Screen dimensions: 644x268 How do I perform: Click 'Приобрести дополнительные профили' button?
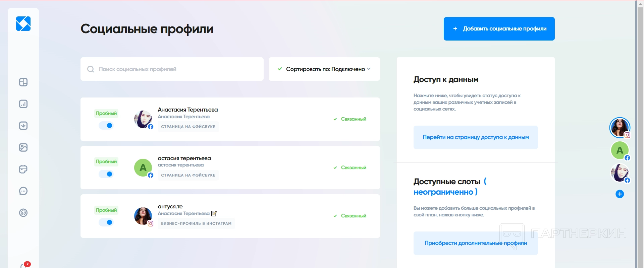pos(476,243)
